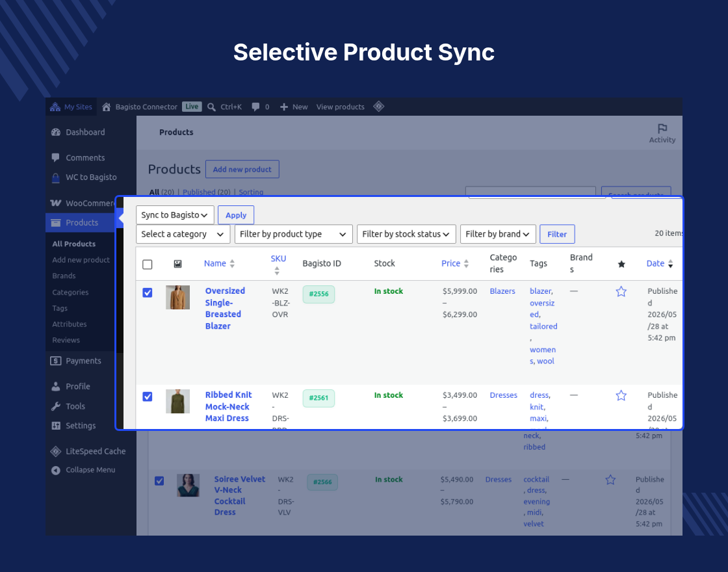
Task: Click the Bagisto Connector home icon
Action: coord(107,107)
